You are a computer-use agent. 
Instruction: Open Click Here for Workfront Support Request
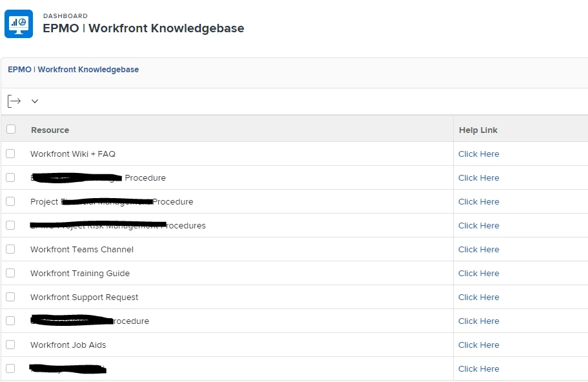click(x=478, y=297)
